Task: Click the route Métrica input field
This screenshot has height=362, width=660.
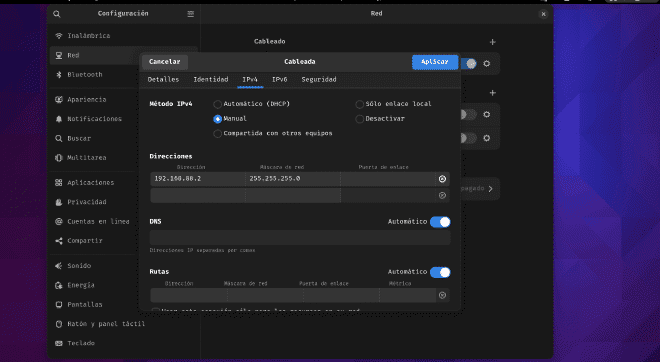Action: tap(407, 295)
